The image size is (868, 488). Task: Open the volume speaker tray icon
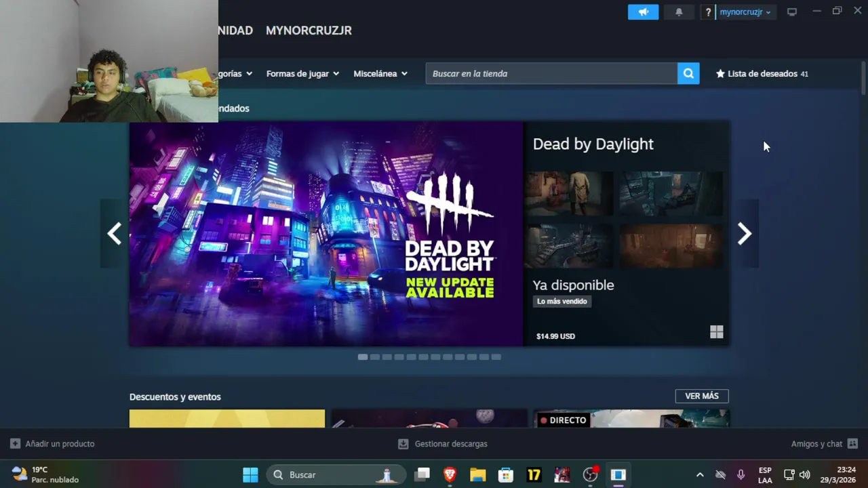(805, 474)
